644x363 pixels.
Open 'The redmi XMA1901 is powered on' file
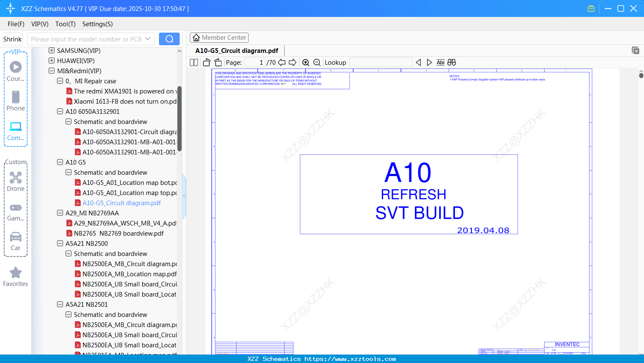(x=125, y=91)
